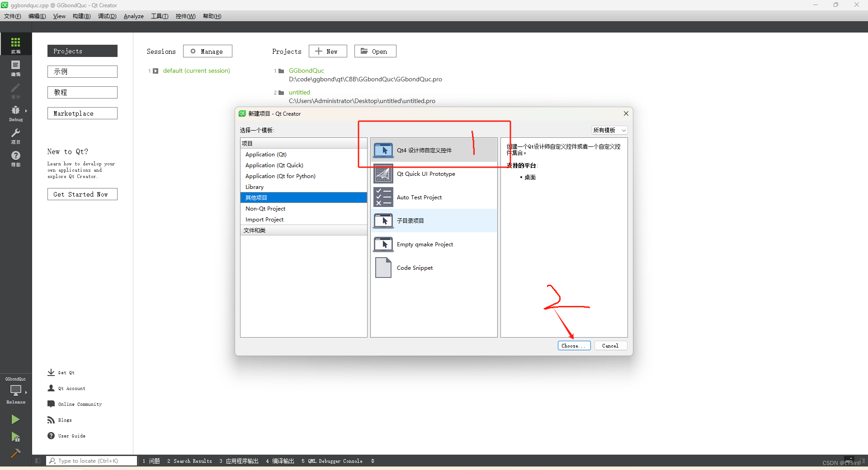Image resolution: width=868 pixels, height=470 pixels.
Task: Open the 项目 Projects mode wrench icon
Action: coord(16,136)
